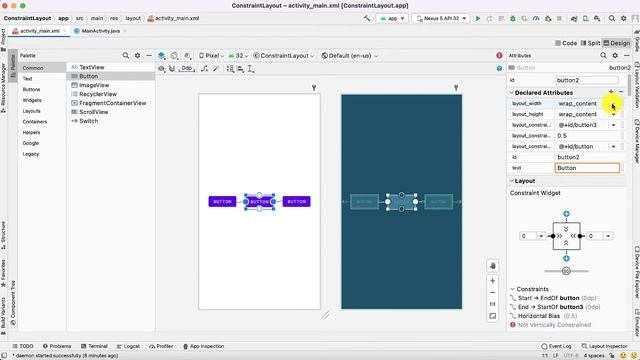Click the Infer Constraints magic wand
Image resolution: width=640 pixels, height=360 pixels.
pyautogui.click(x=216, y=69)
